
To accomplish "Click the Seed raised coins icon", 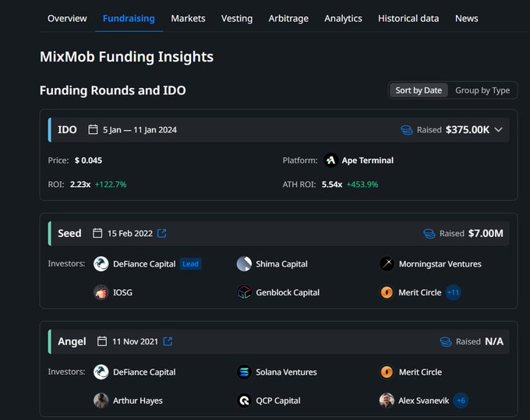I will 429,234.
